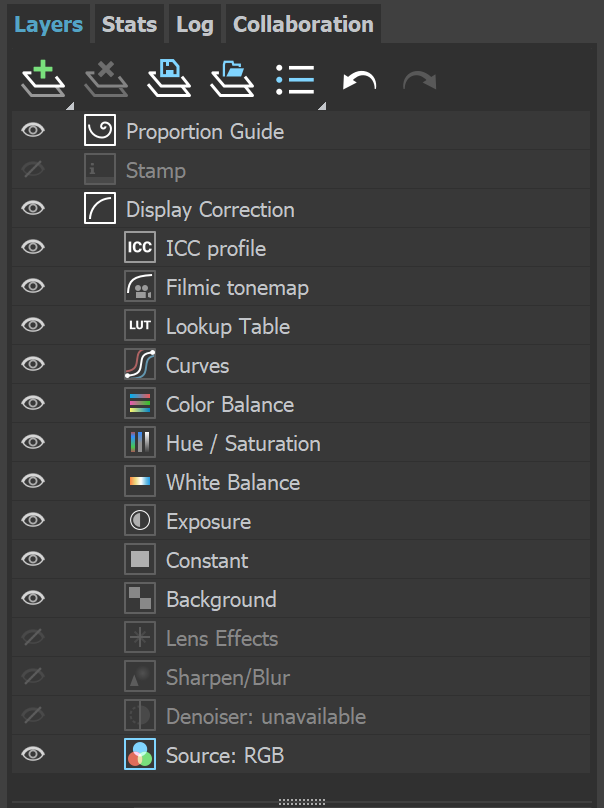Select the Hue / Saturation label
Viewport: 604px width, 808px height.
(243, 444)
